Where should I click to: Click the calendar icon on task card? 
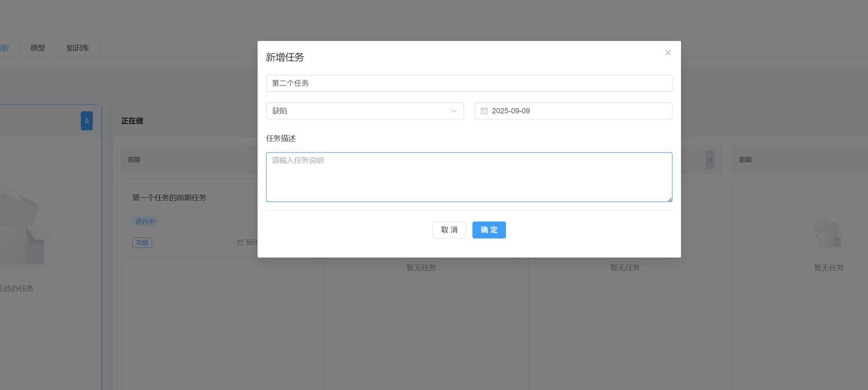click(240, 242)
